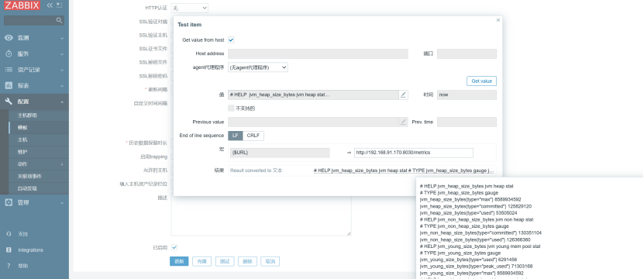The image size is (644, 279).
Task: Click the underlined result text # HELP jvm_heap_size_bytes
Action: (x=404, y=170)
